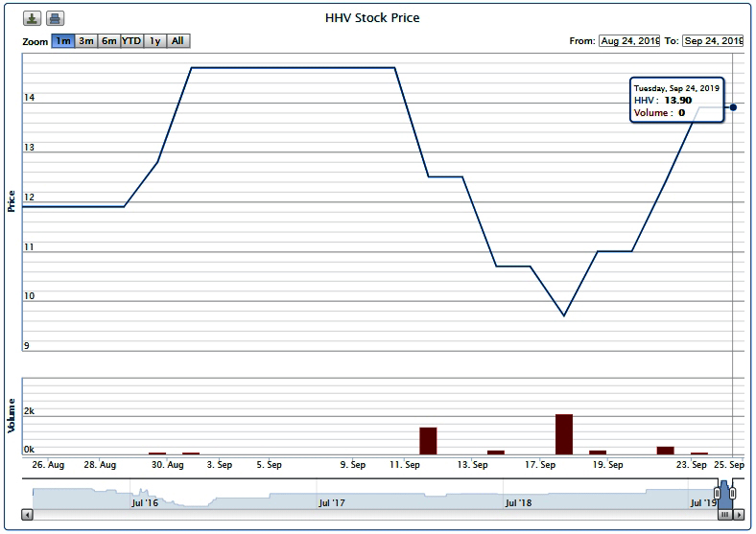Click the tallest volume bar near 17 Sep
This screenshot has height=534, width=756.
(x=564, y=434)
